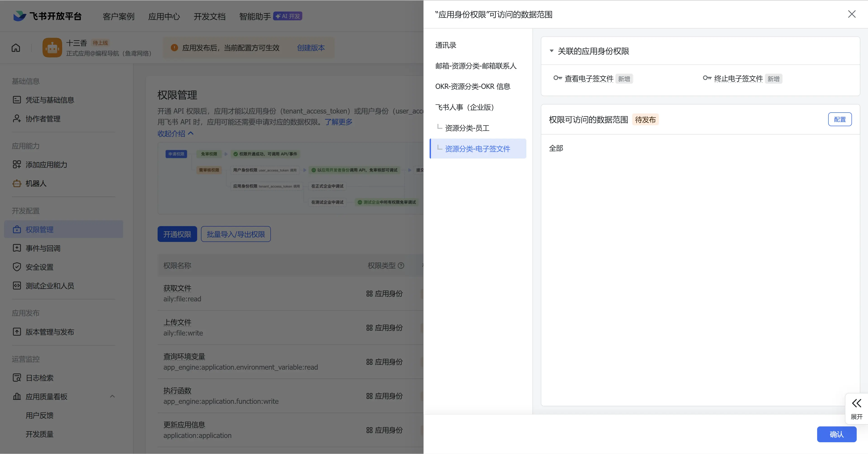
Task: Click the key icon beside 终止电子签文件
Action: click(x=707, y=78)
